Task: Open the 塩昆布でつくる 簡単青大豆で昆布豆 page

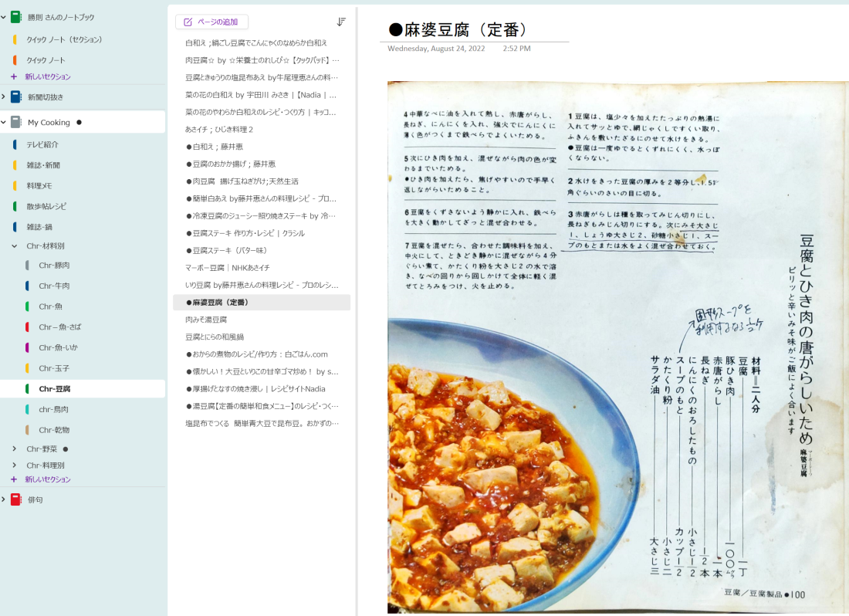Action: point(262,424)
